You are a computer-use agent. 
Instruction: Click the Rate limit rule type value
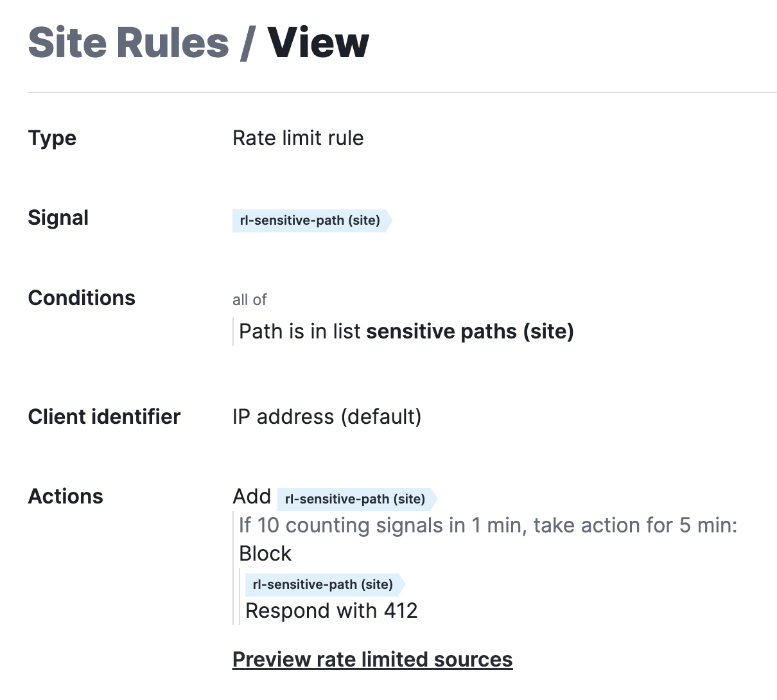point(298,138)
